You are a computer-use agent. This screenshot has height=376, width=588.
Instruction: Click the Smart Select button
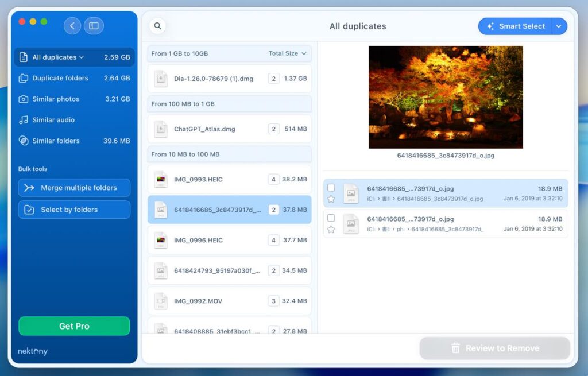[515, 26]
